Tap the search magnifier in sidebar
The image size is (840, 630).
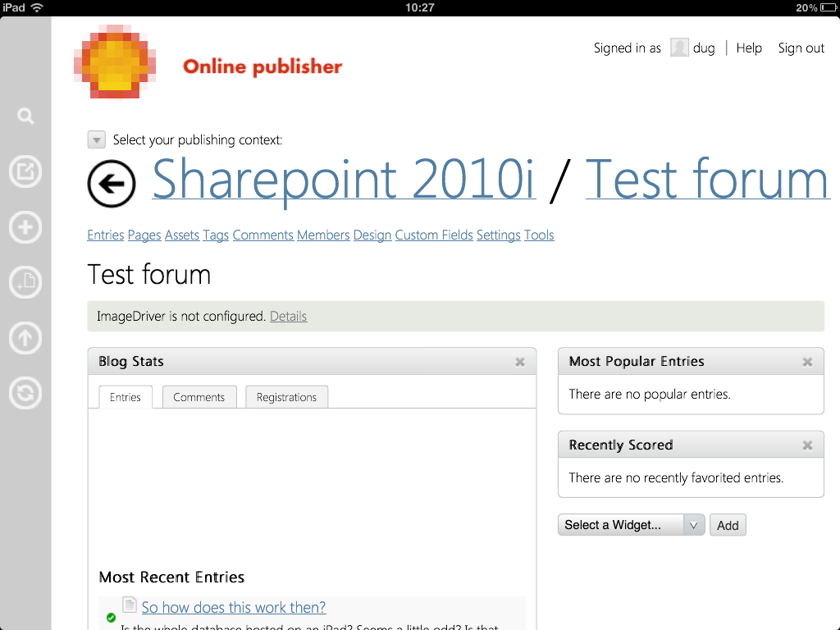(25, 116)
